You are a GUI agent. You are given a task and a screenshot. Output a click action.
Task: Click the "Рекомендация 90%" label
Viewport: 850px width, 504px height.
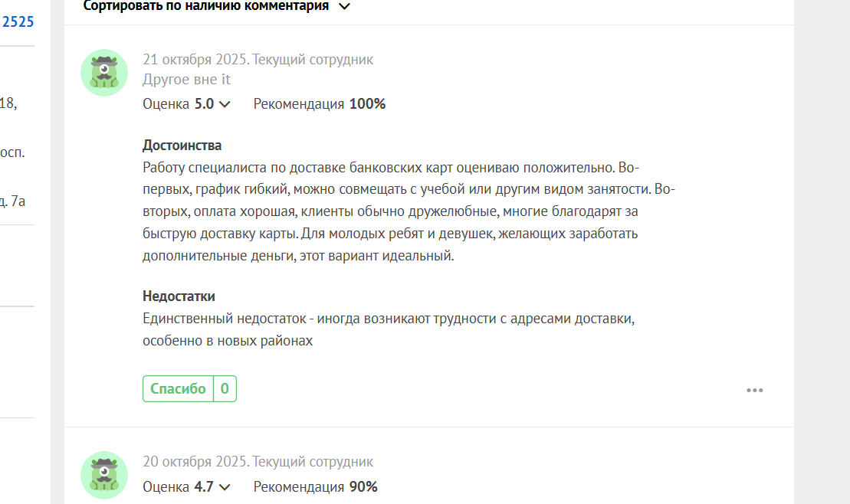[x=315, y=487]
